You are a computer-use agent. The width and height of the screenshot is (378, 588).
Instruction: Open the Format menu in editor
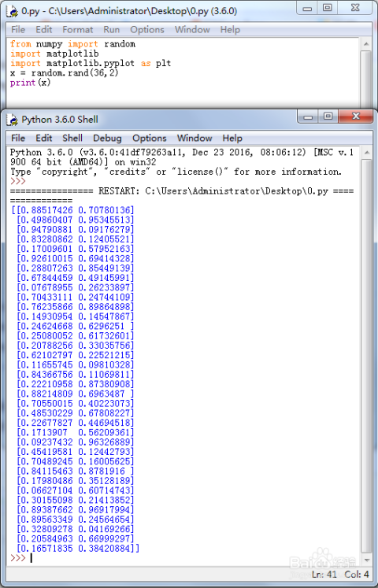coord(77,30)
